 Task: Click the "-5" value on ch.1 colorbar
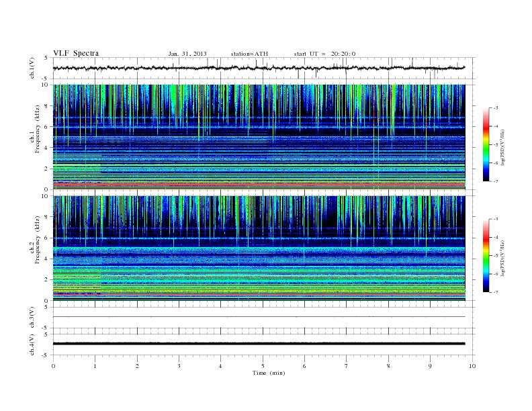[495, 145]
